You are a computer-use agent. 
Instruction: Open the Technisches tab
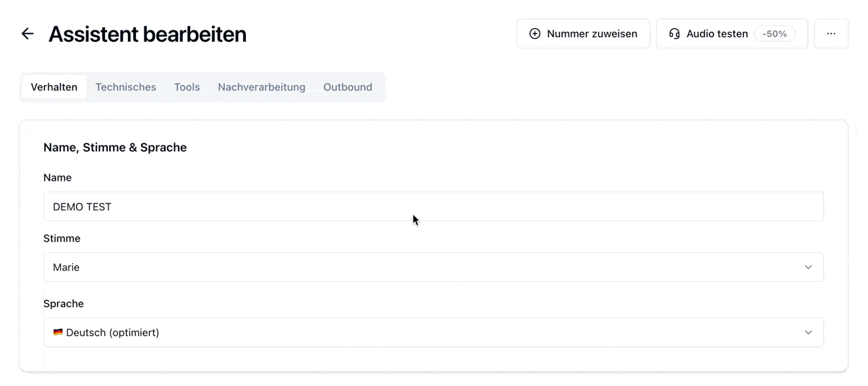click(x=126, y=87)
